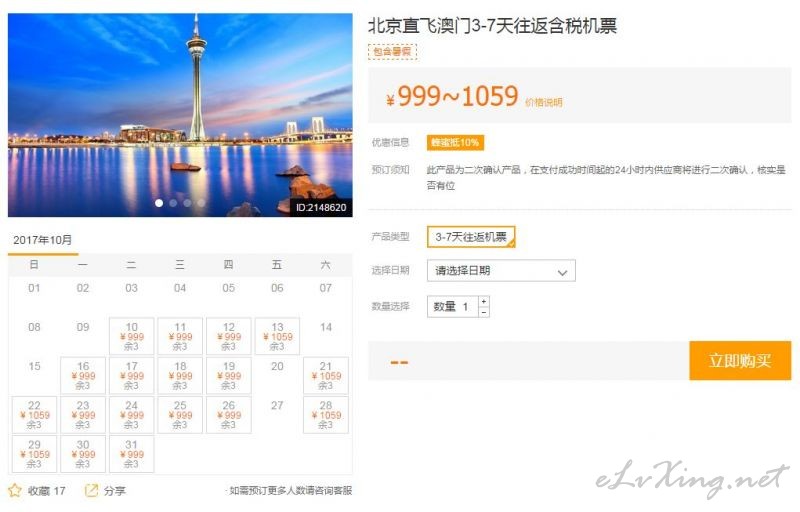Click the 2017年10月 month tab
The image size is (800, 512).
pyautogui.click(x=43, y=240)
